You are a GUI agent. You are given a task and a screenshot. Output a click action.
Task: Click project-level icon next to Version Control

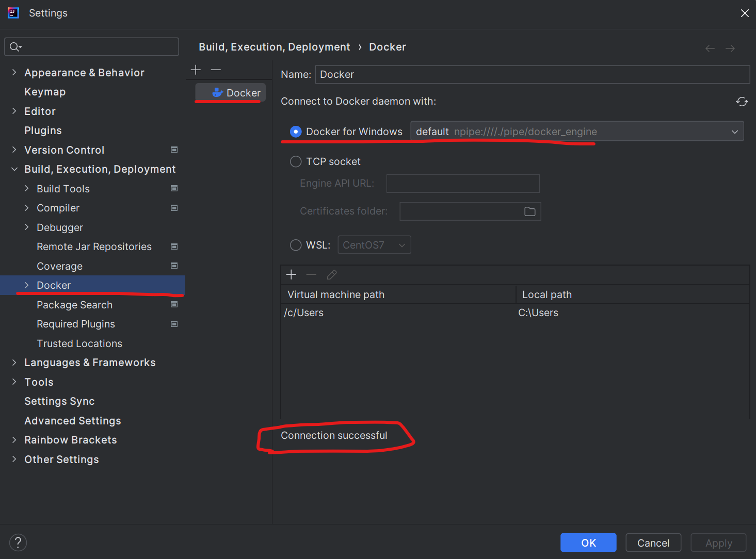[x=174, y=150]
